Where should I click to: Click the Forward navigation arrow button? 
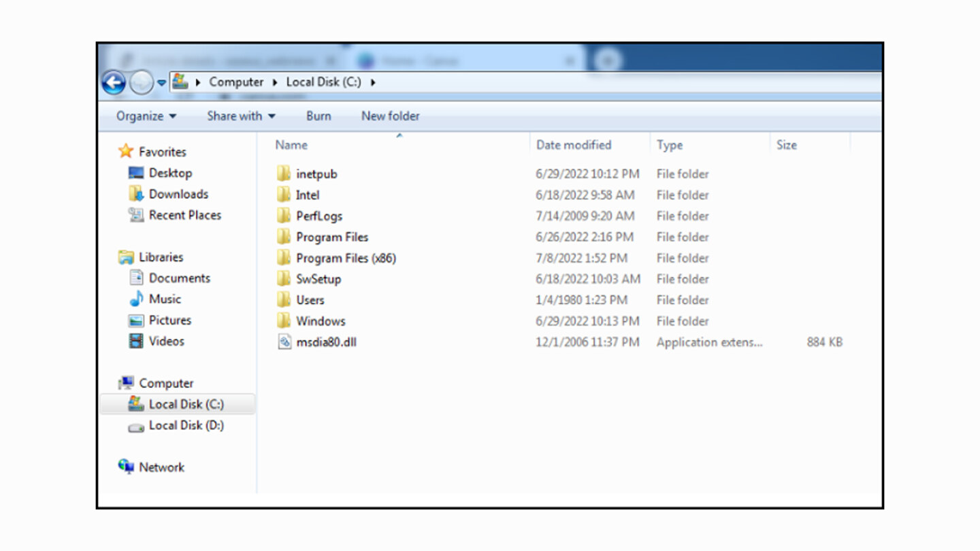coord(142,83)
